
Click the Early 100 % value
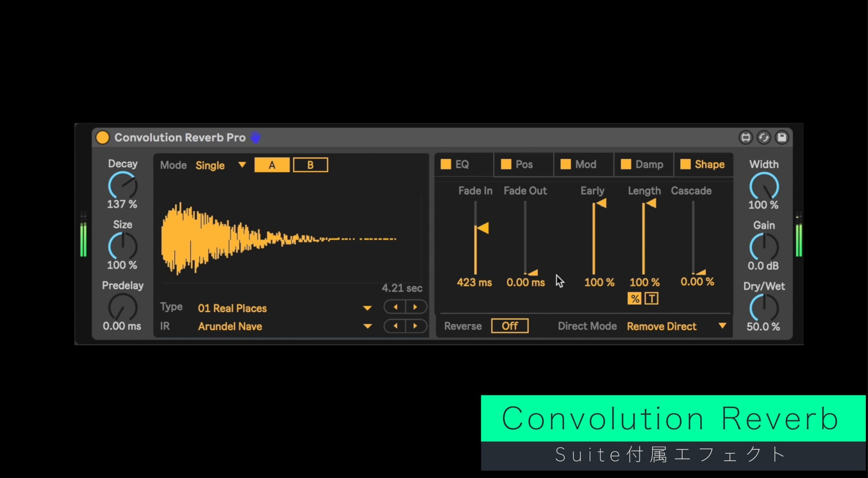[x=599, y=282]
